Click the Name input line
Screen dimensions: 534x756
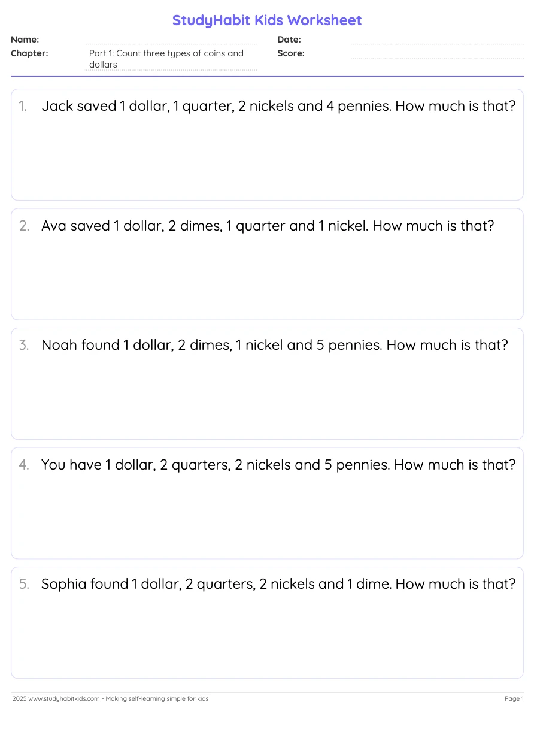[x=172, y=40]
